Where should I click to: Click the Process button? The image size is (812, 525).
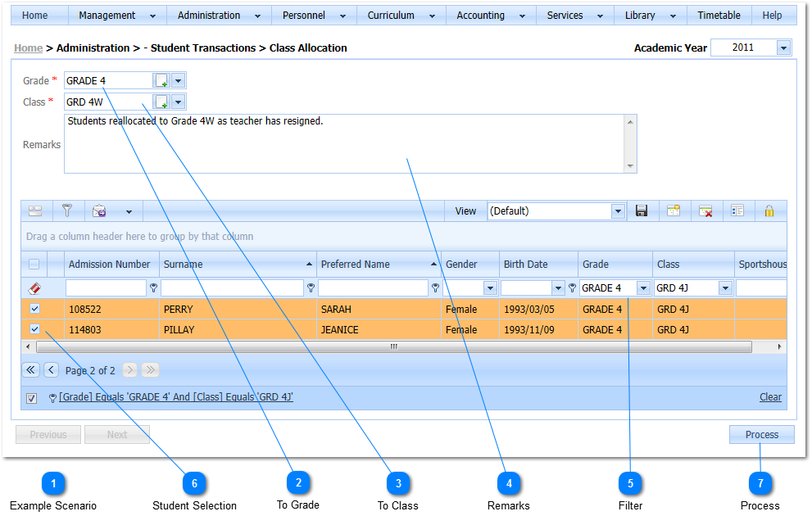point(761,435)
